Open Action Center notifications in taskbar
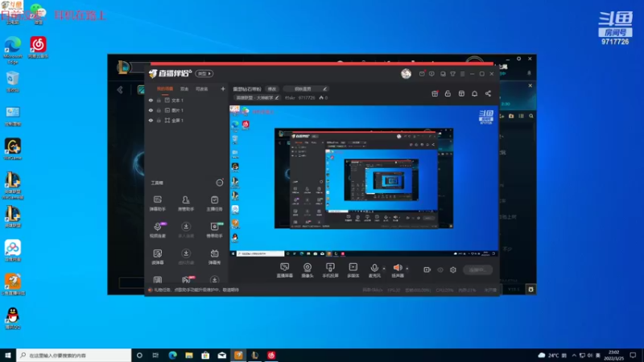 (x=634, y=355)
